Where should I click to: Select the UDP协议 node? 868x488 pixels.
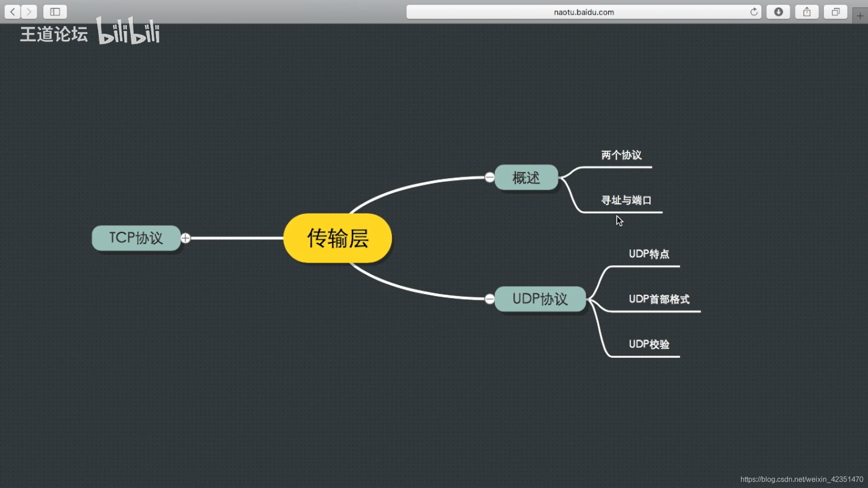pyautogui.click(x=540, y=299)
